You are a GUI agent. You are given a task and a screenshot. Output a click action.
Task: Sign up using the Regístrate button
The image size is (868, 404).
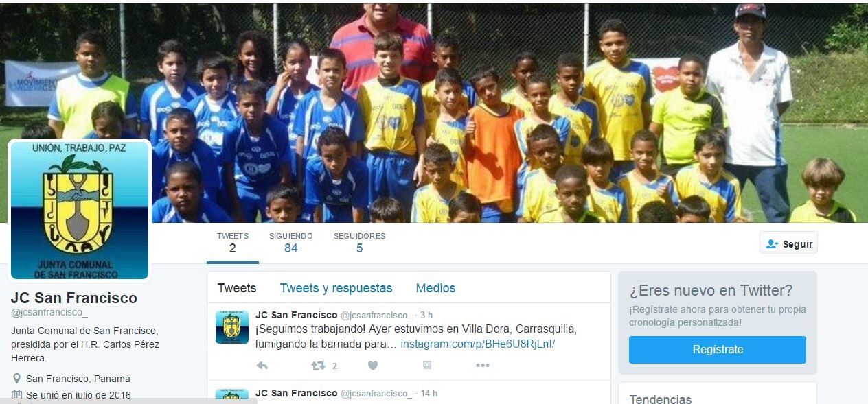coord(718,350)
